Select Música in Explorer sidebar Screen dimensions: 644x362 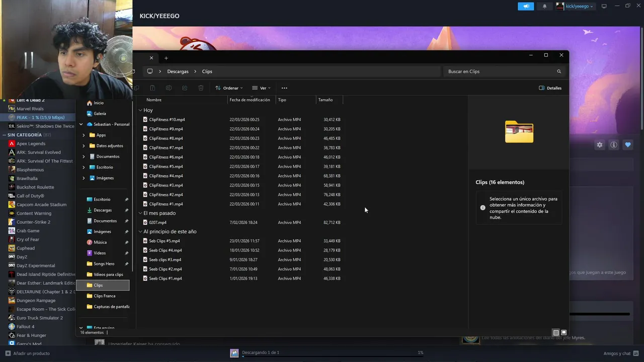(x=100, y=242)
